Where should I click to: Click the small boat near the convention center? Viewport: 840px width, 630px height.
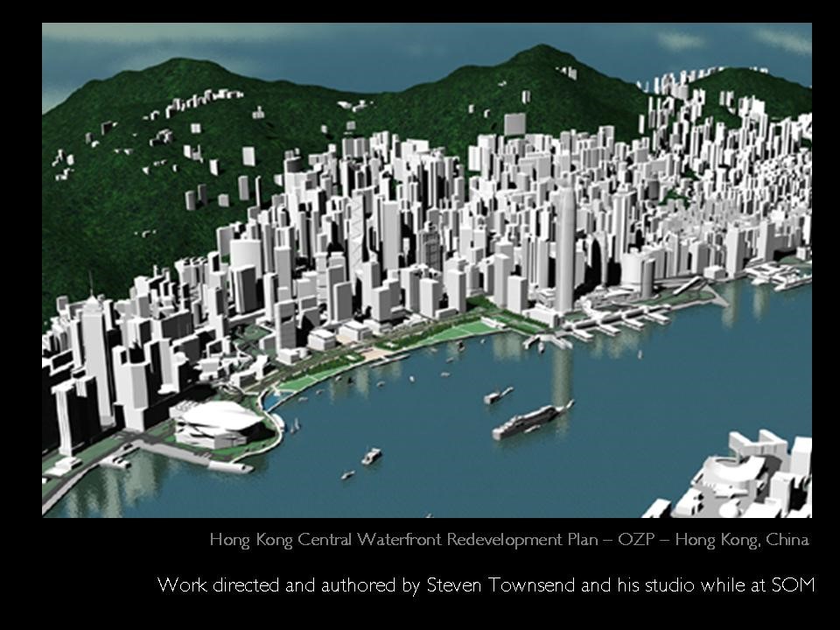[371, 456]
